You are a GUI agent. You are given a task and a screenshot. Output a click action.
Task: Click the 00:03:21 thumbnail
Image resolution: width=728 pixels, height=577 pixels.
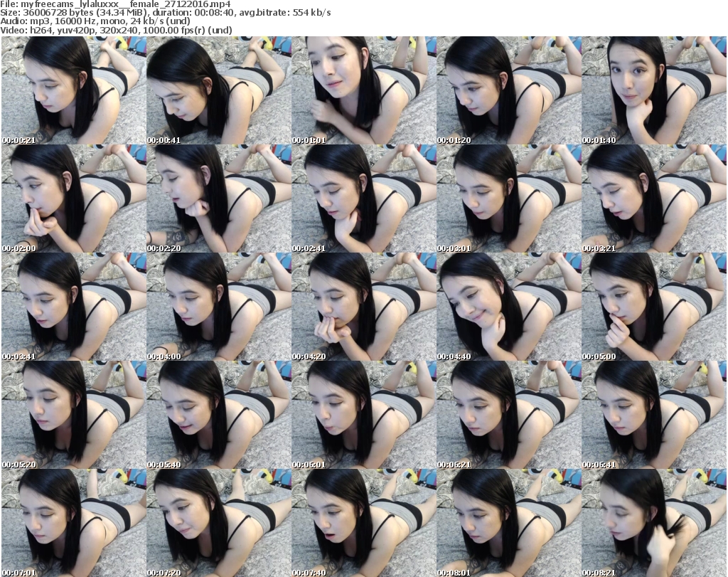[x=653, y=198]
